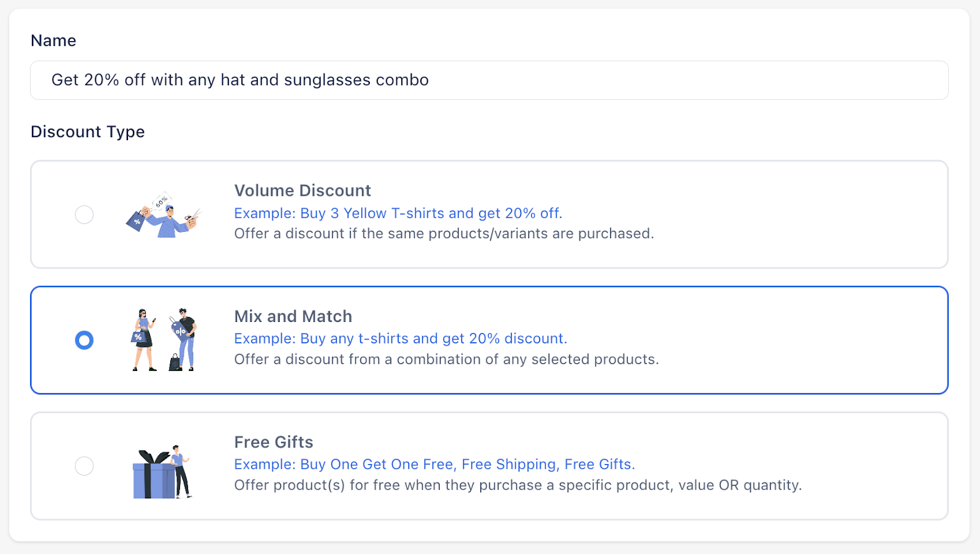Click the Free Gifts heading
This screenshot has height=554, width=980.
273,443
